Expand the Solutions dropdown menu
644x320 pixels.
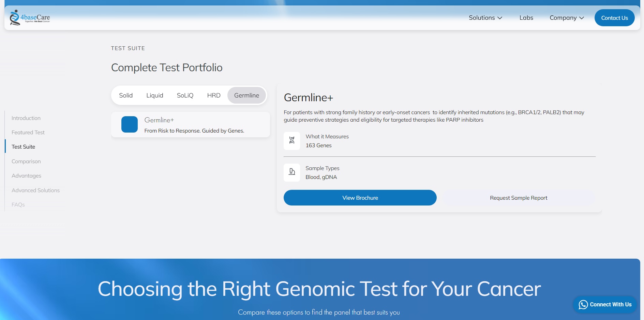[x=485, y=18]
